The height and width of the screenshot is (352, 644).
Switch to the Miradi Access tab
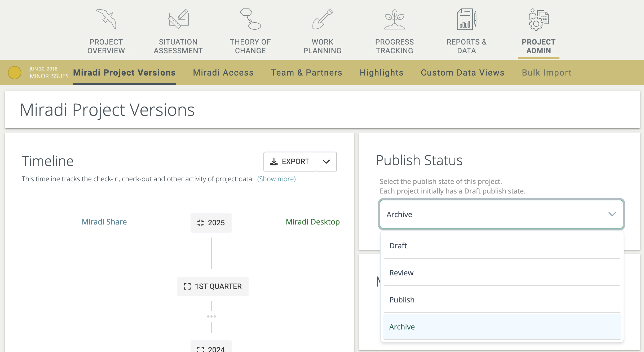pyautogui.click(x=223, y=72)
